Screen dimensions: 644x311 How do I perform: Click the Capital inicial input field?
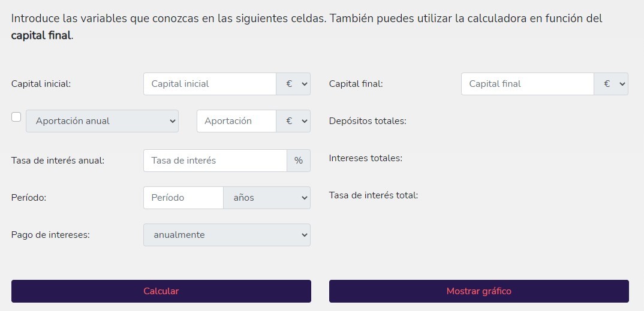pos(210,84)
